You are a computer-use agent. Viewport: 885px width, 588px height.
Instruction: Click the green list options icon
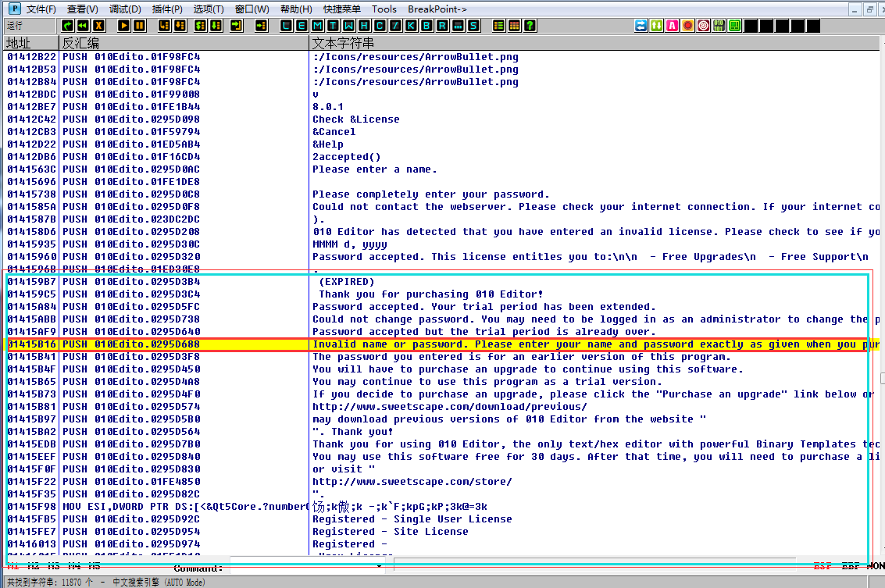[x=498, y=26]
